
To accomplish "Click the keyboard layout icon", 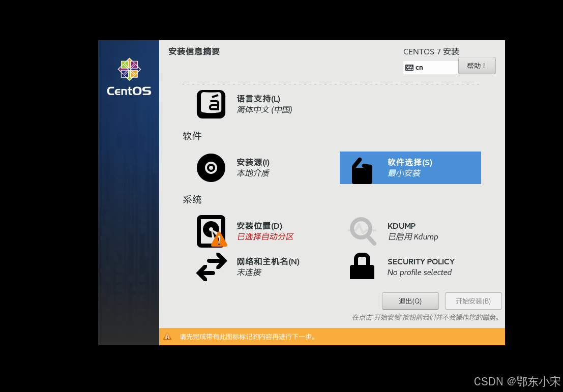I will [409, 68].
